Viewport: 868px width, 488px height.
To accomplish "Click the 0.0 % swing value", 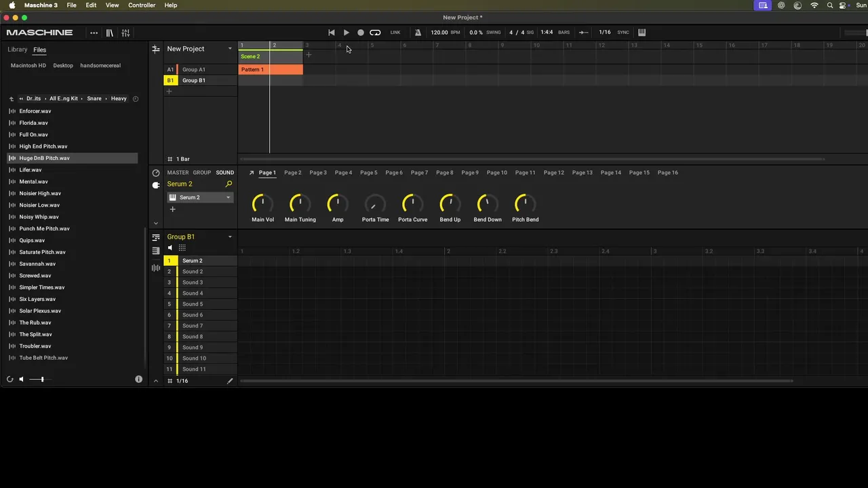I will pos(476,33).
